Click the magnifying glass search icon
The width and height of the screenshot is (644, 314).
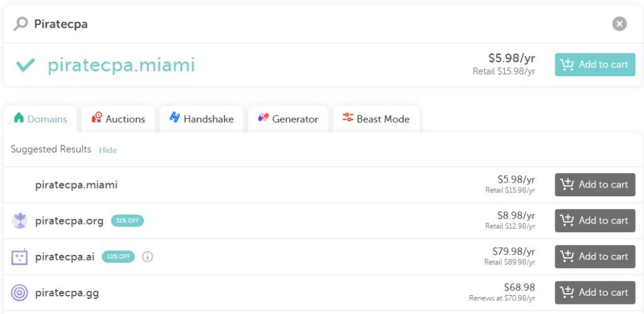click(20, 25)
